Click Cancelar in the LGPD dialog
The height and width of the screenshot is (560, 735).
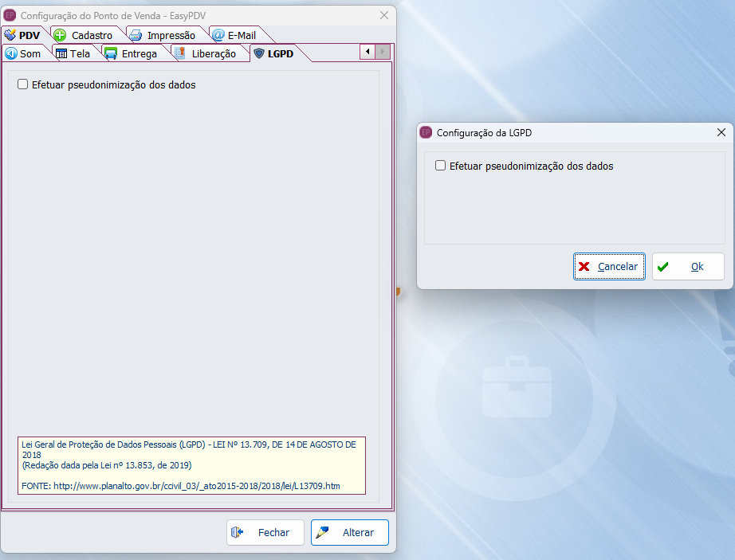click(x=609, y=267)
